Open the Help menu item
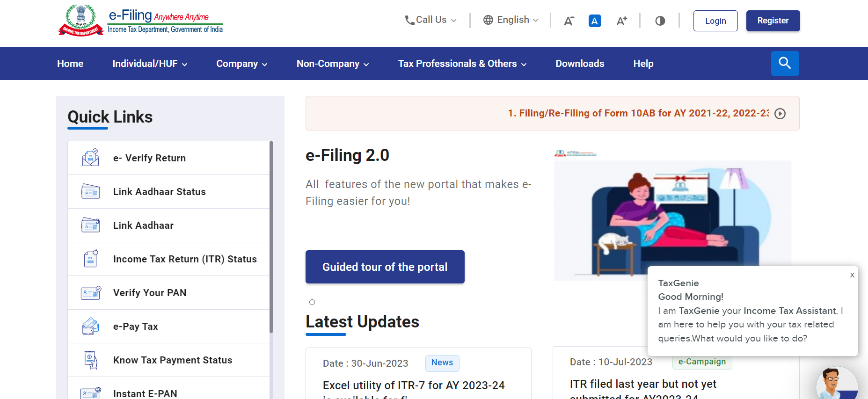The height and width of the screenshot is (399, 868). tap(643, 64)
